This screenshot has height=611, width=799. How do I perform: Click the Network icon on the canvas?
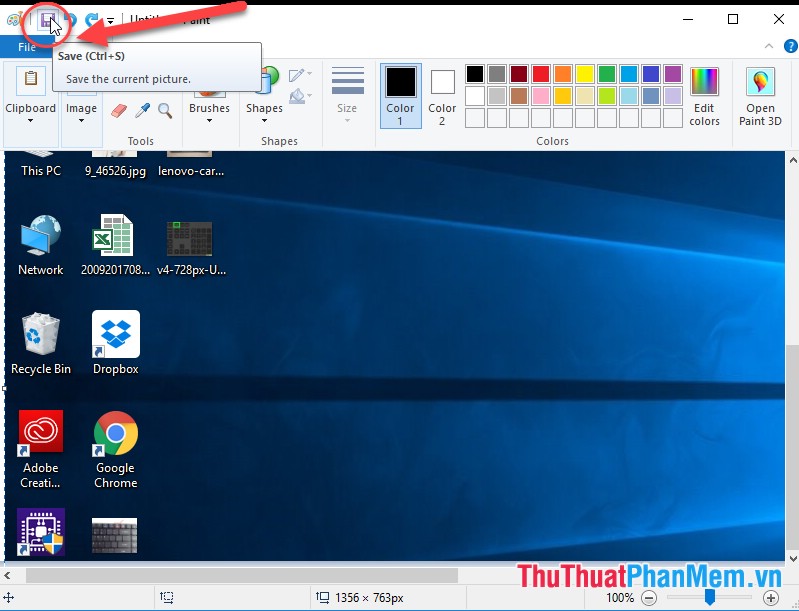point(41,235)
